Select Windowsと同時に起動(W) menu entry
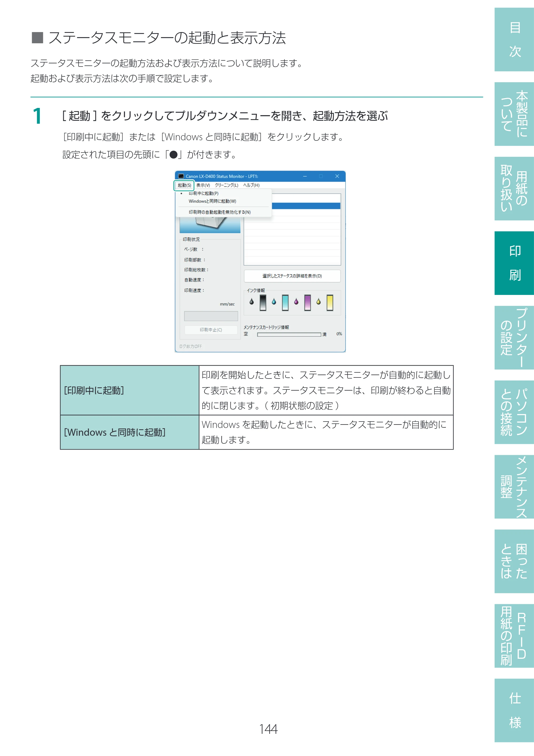The image size is (534, 756). 224,201
